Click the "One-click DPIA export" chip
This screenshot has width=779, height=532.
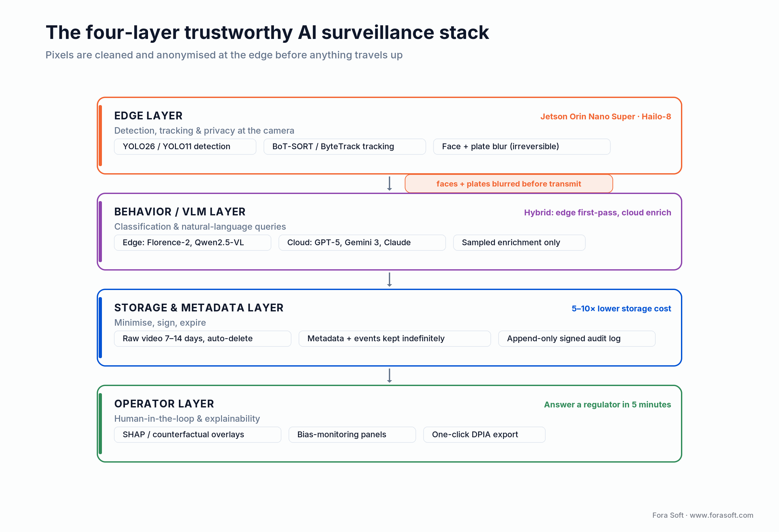coord(484,434)
